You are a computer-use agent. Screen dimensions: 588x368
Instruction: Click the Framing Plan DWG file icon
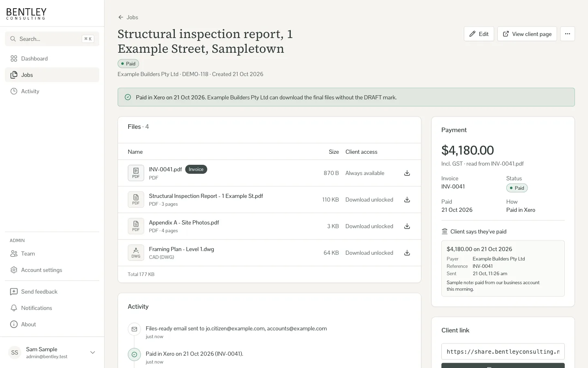136,253
